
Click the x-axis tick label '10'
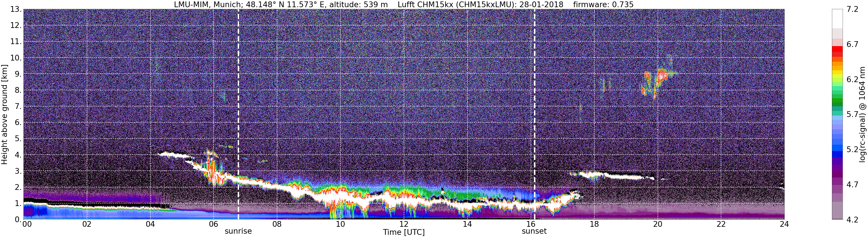click(x=340, y=224)
